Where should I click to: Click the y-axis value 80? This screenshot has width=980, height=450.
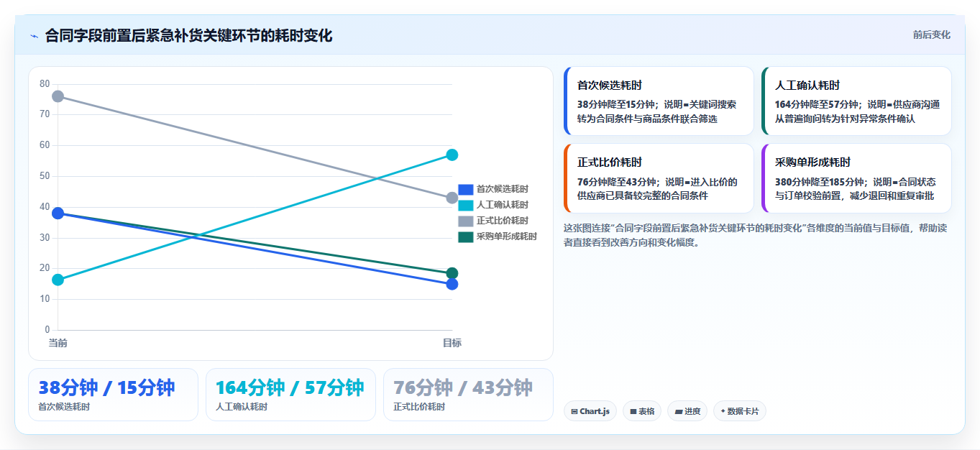(45, 83)
